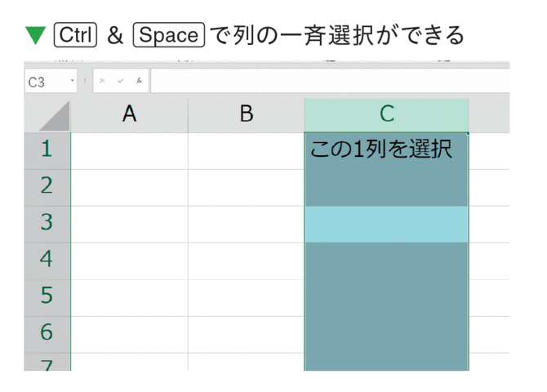This screenshot has height=392, width=547.
Task: Click the formula bar cancel X icon
Action: pyautogui.click(x=102, y=81)
